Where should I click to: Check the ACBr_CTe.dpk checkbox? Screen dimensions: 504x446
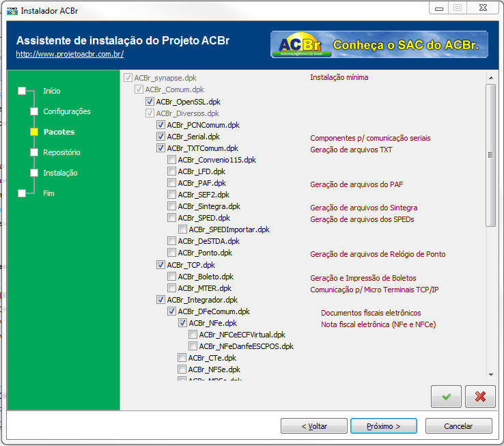[182, 358]
